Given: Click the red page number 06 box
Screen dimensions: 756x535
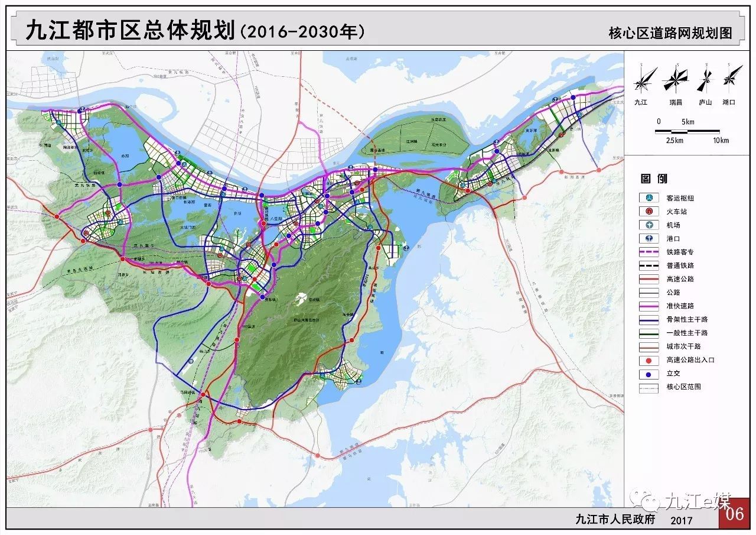Looking at the screenshot, I should coord(734,513).
